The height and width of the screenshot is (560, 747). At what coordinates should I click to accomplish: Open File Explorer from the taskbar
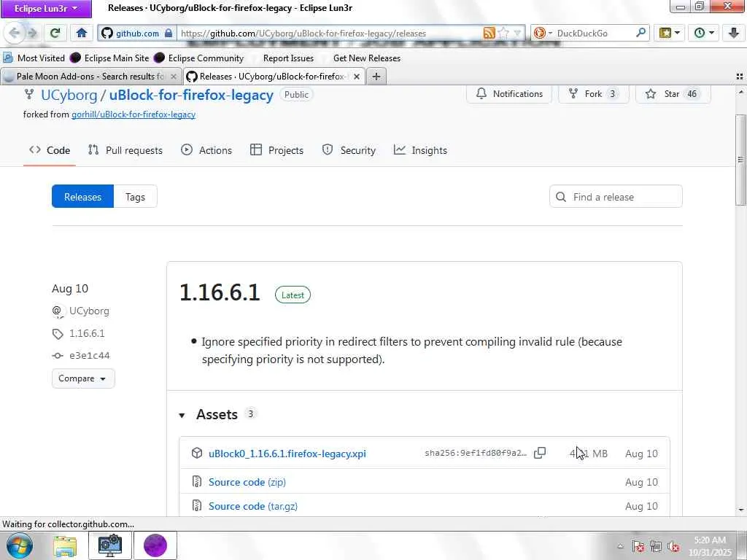click(x=64, y=545)
